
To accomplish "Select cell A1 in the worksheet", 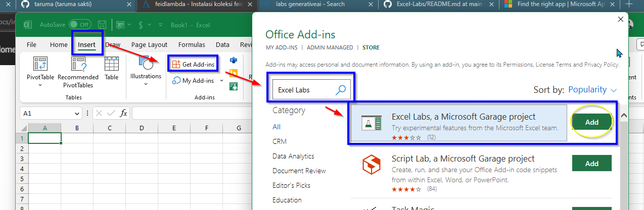I will click(45, 138).
